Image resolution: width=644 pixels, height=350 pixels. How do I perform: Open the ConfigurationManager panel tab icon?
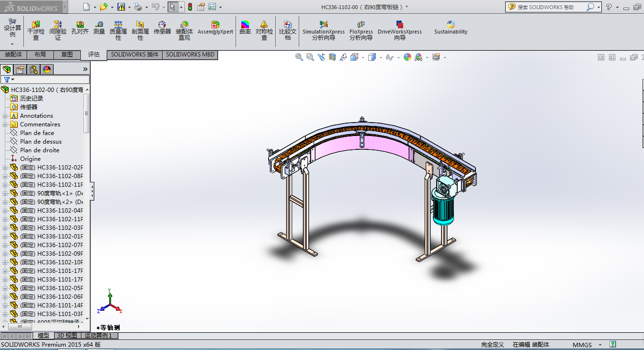[34, 69]
